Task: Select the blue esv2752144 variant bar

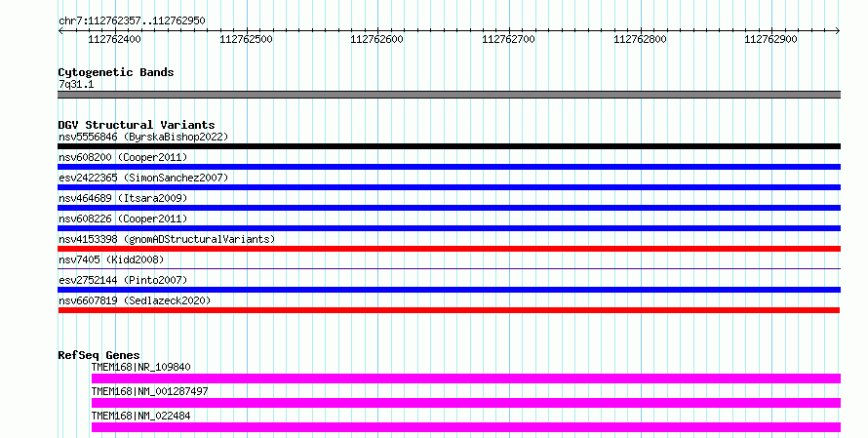Action: [x=449, y=290]
